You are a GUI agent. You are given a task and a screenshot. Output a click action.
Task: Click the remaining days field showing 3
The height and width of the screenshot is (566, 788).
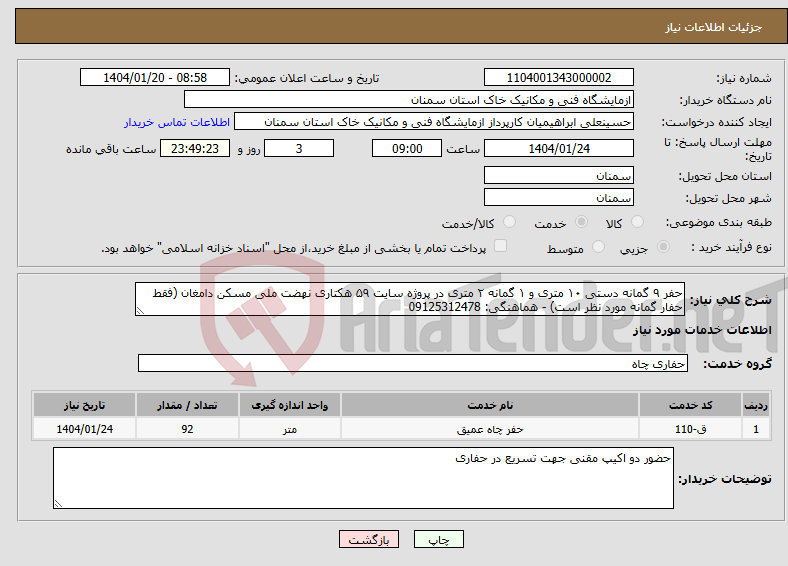point(299,148)
